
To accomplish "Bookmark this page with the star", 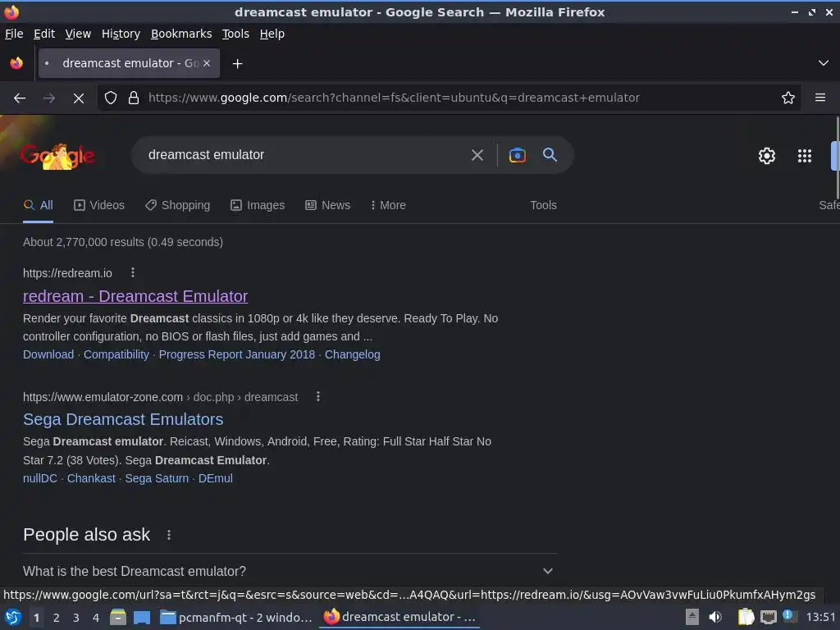I will click(x=788, y=98).
